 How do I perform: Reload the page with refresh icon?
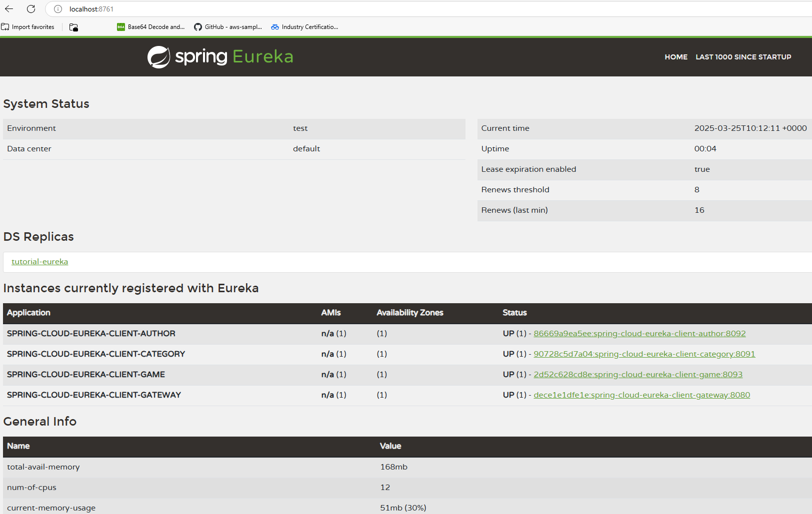31,9
